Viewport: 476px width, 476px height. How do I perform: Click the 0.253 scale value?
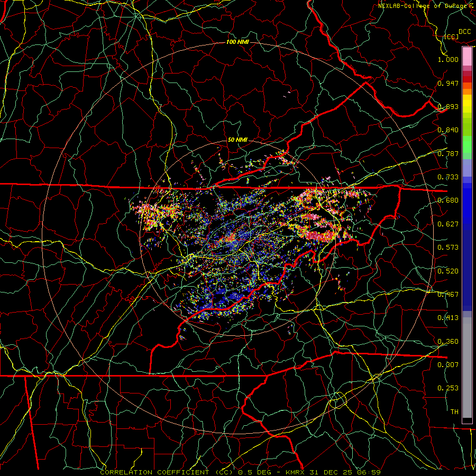[448, 388]
